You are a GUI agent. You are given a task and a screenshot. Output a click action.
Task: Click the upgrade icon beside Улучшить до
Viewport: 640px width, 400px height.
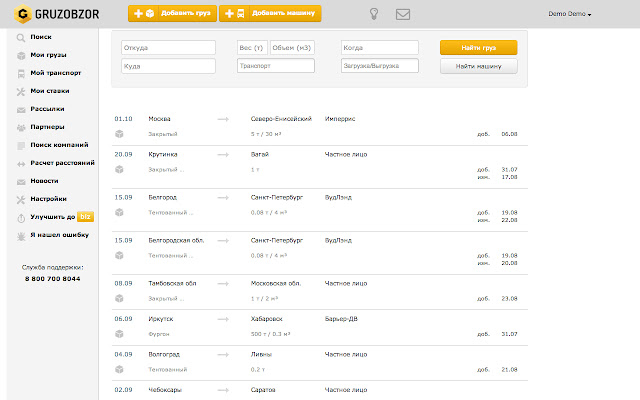coord(21,218)
